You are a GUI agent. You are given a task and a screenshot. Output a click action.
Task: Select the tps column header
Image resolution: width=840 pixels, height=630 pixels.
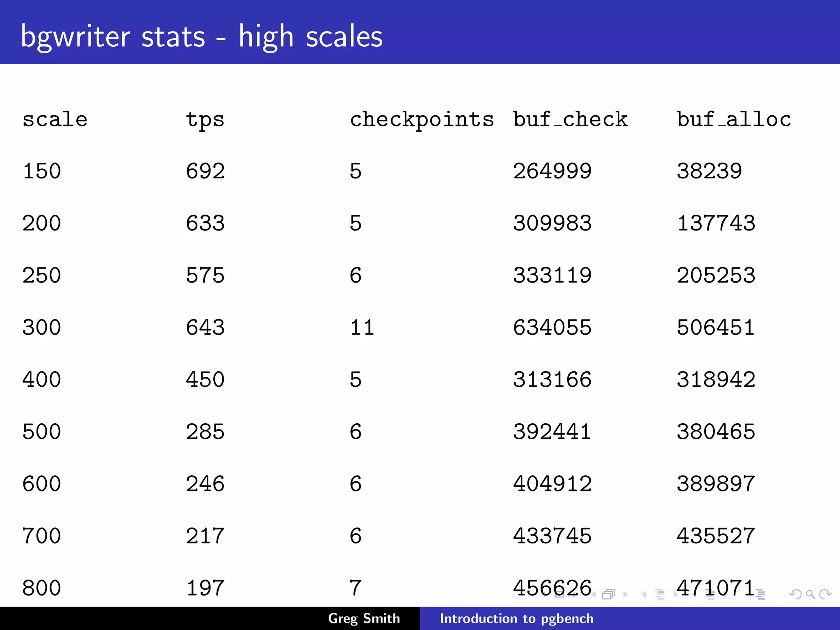[205, 120]
